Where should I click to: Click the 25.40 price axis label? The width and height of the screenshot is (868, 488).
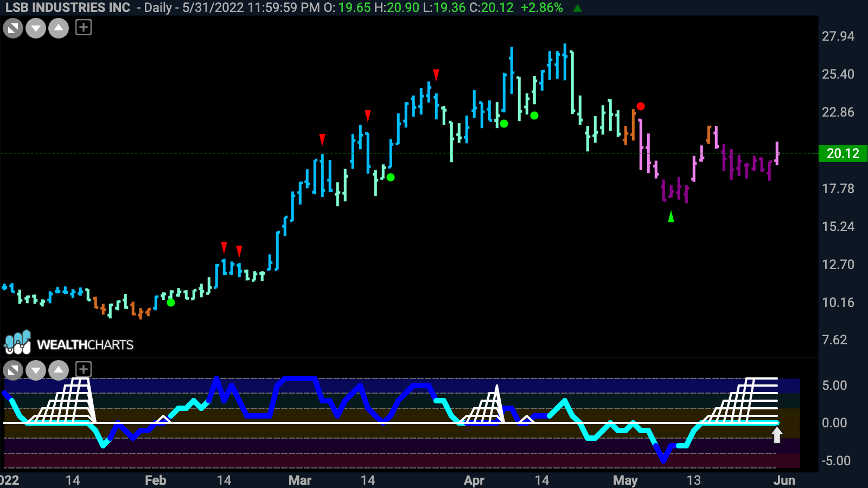click(838, 74)
